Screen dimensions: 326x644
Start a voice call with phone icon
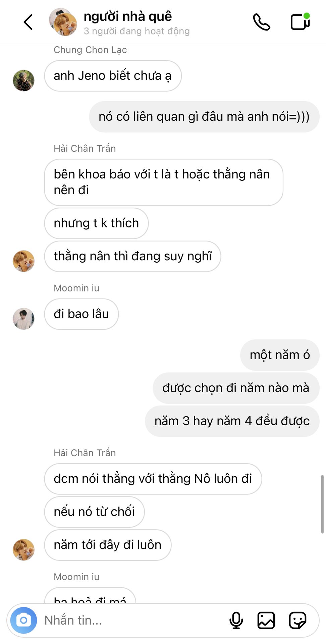coord(262,22)
